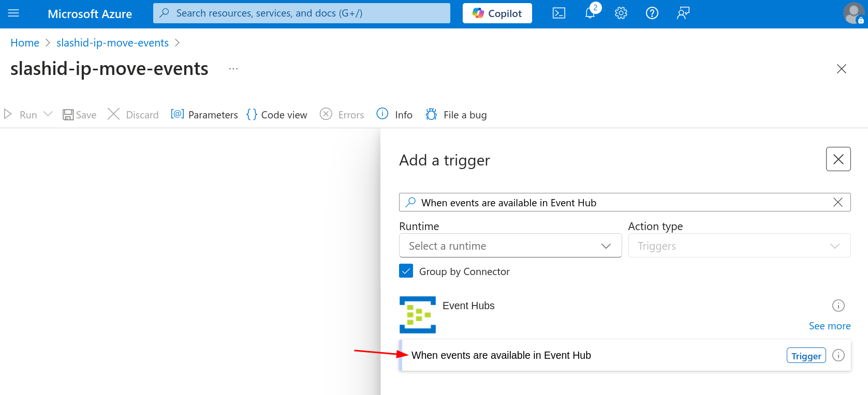Show info for Event Hubs connector

[x=838, y=306]
